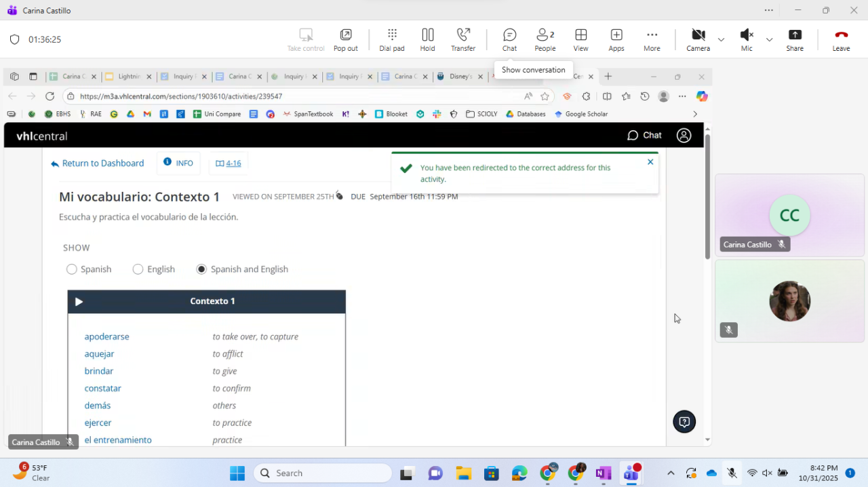The height and width of the screenshot is (487, 868).
Task: Open the SpanTextbook bookmark
Action: coord(308,114)
